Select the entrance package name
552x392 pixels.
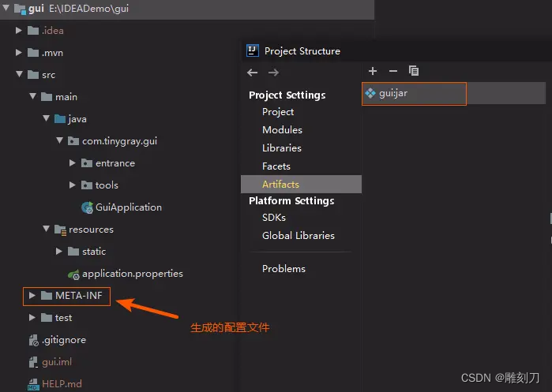115,163
